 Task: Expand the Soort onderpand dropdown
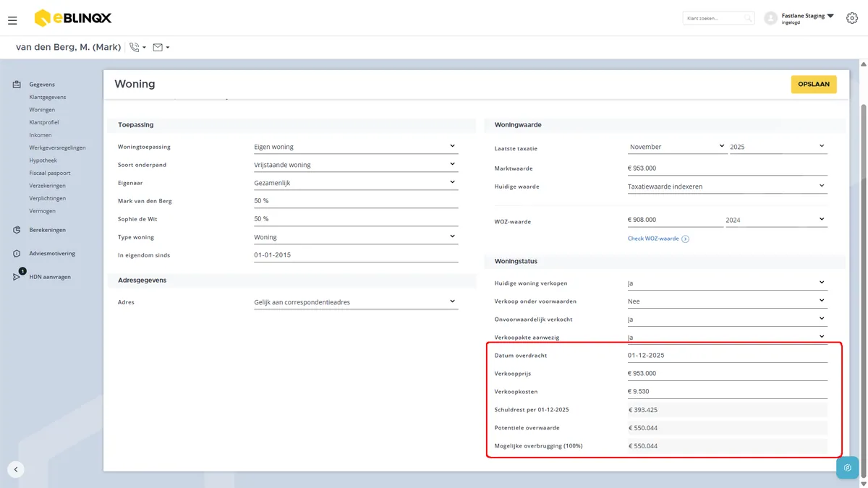pos(356,165)
